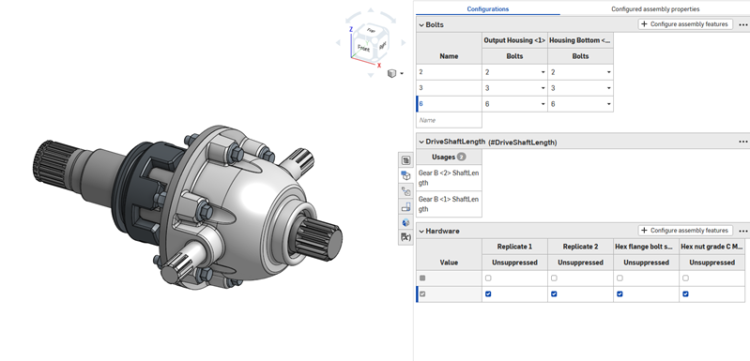Open the Hardware table three-dot menu
This screenshot has width=750, height=361.
742,231
